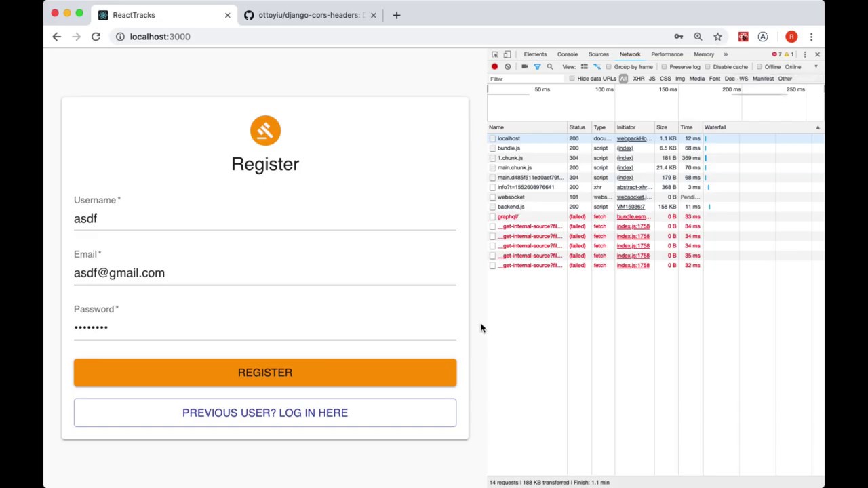Click the network timeline overview bar
The image size is (868, 488).
656,104
